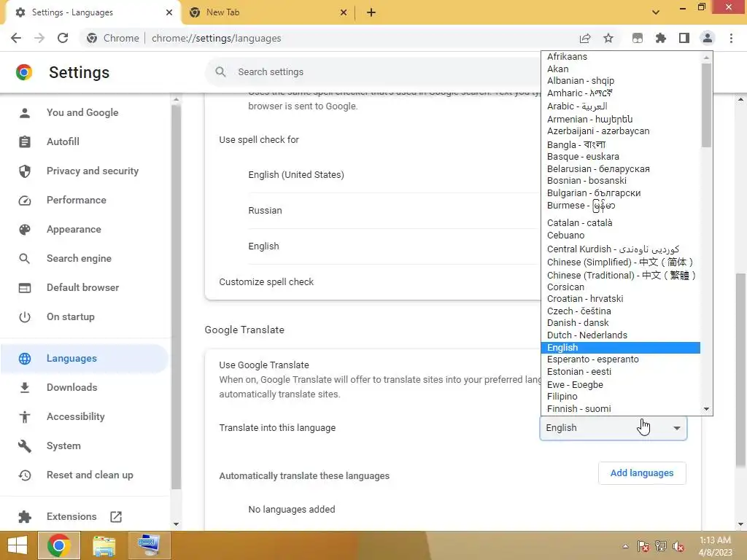The height and width of the screenshot is (560, 747).
Task: Open On startup settings
Action: [x=71, y=316]
